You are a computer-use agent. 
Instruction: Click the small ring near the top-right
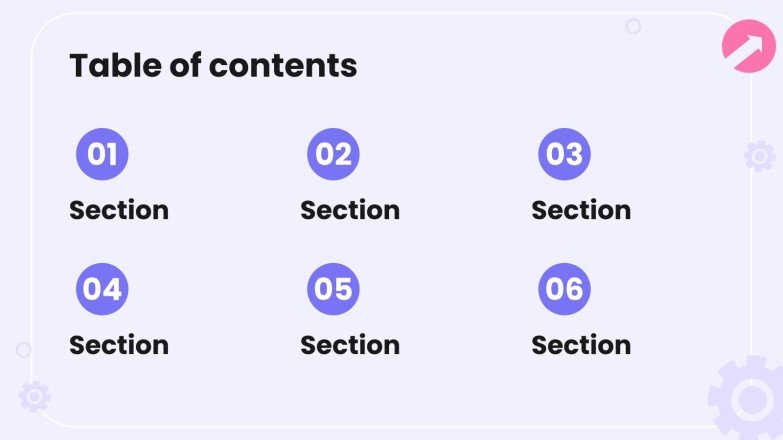click(x=633, y=26)
